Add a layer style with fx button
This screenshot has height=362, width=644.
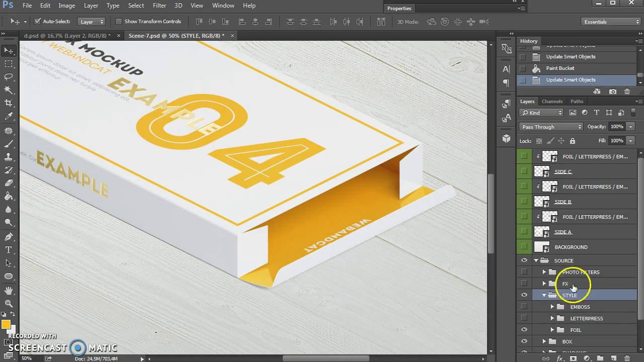pos(559,358)
